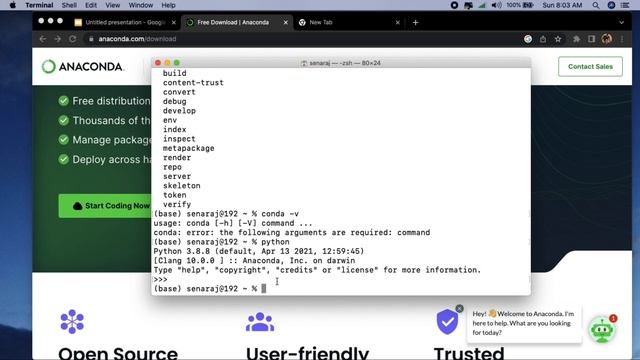This screenshot has width=640, height=360.
Task: Click the address bar showing anaconda.com/download
Action: click(x=302, y=39)
